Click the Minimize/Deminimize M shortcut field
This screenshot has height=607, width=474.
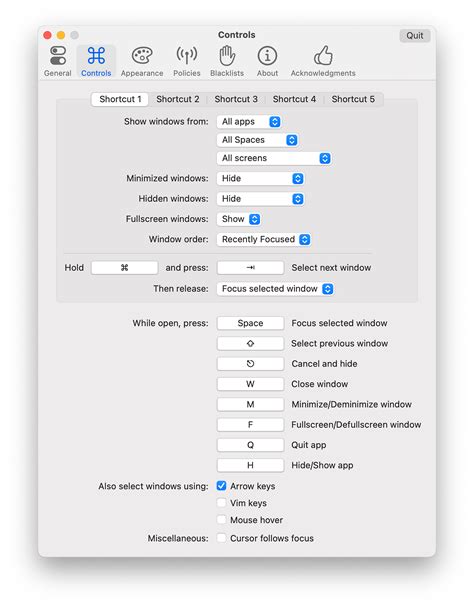click(x=250, y=405)
